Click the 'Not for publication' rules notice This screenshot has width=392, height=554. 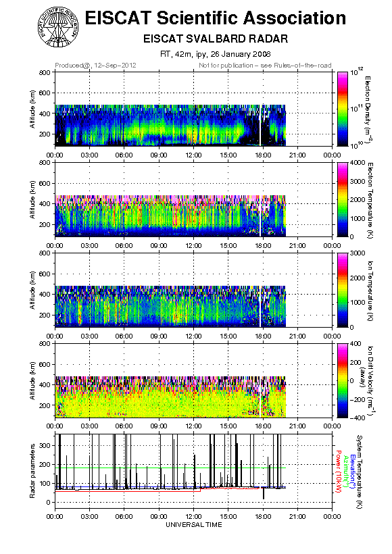click(x=265, y=66)
